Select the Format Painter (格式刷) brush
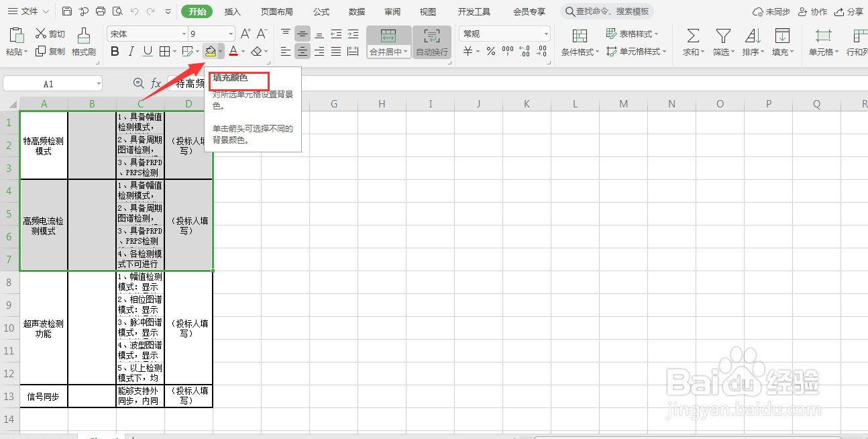 pyautogui.click(x=84, y=42)
